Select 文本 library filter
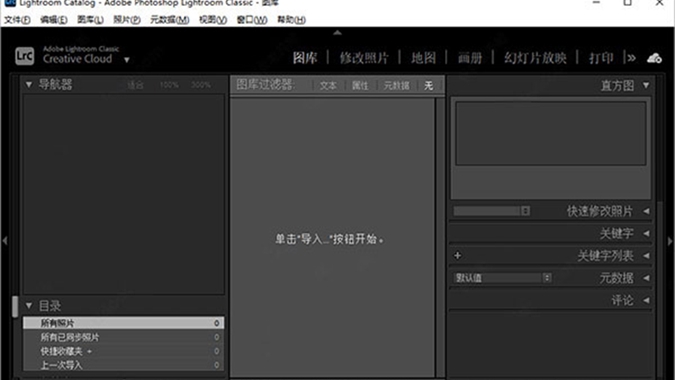Screen dimensions: 675x380 coord(328,86)
